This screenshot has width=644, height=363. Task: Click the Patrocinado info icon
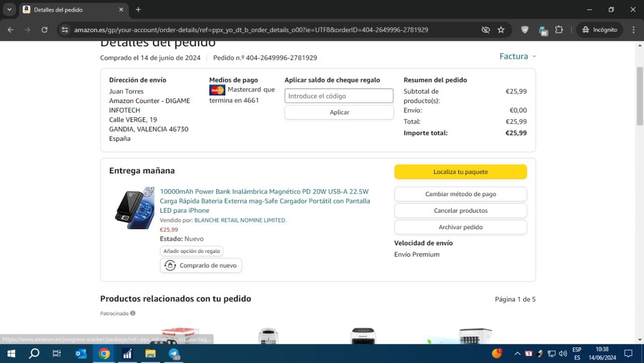133,313
